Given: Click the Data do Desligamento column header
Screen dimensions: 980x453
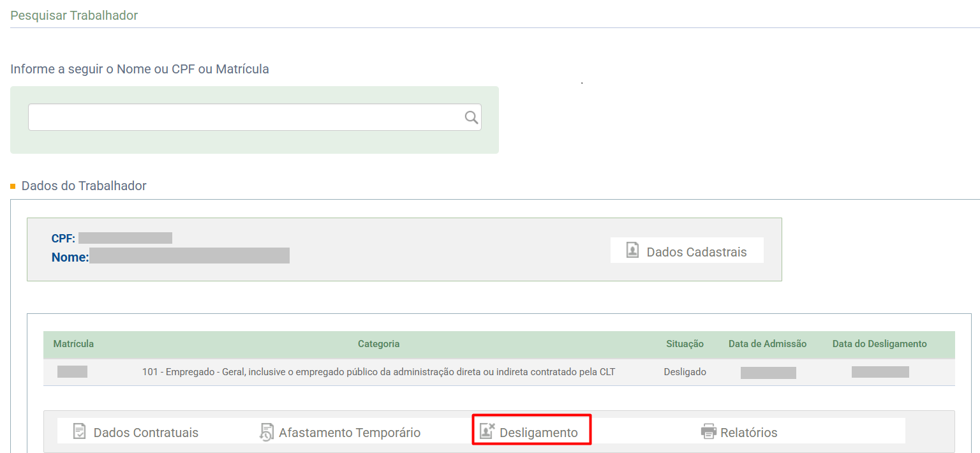Looking at the screenshot, I should pyautogui.click(x=880, y=344).
